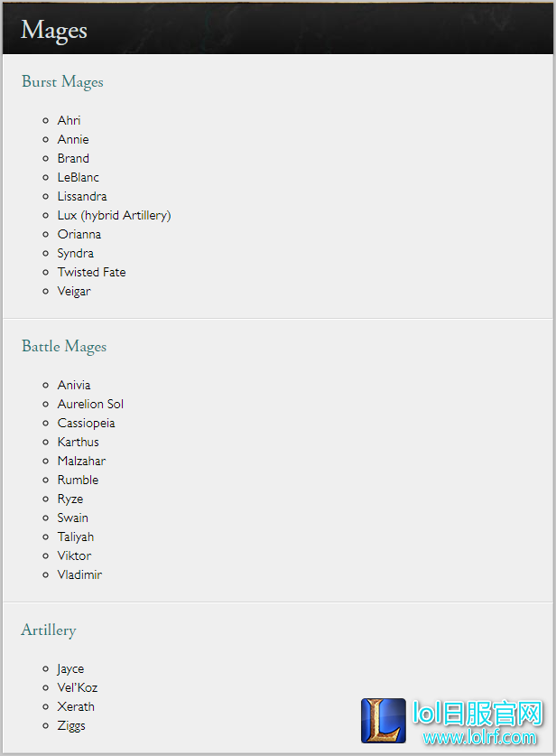Select the Burst Mages heading
556x756 pixels.
[x=62, y=82]
